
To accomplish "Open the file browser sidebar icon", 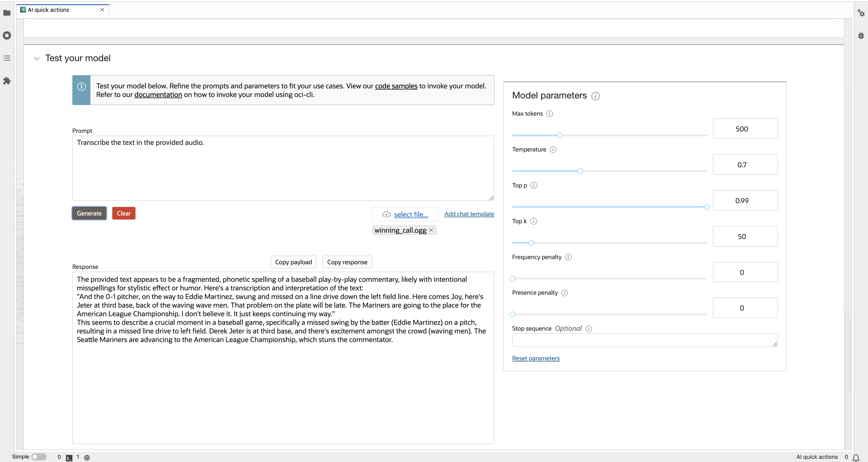I will coord(7,13).
